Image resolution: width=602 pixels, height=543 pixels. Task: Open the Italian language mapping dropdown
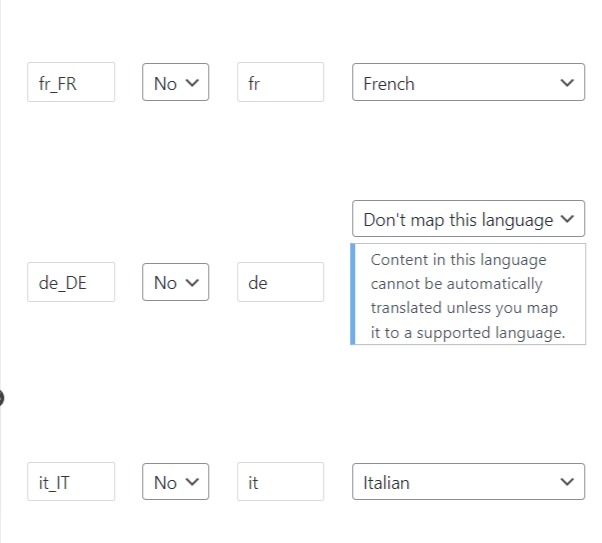click(x=468, y=482)
